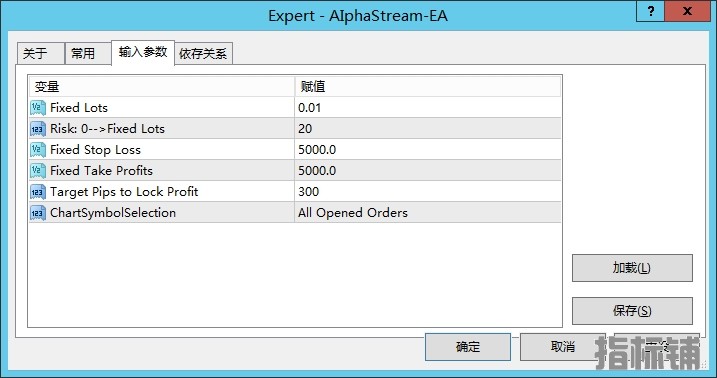Screen dimensions: 717x378
Task: Click the Fixed Stop Loss variable name
Action: point(95,150)
